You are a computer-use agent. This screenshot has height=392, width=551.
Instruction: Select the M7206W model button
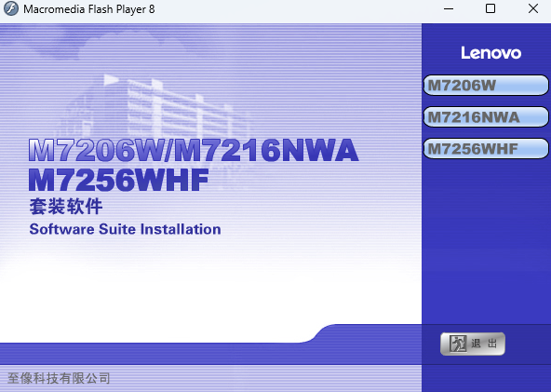486,85
